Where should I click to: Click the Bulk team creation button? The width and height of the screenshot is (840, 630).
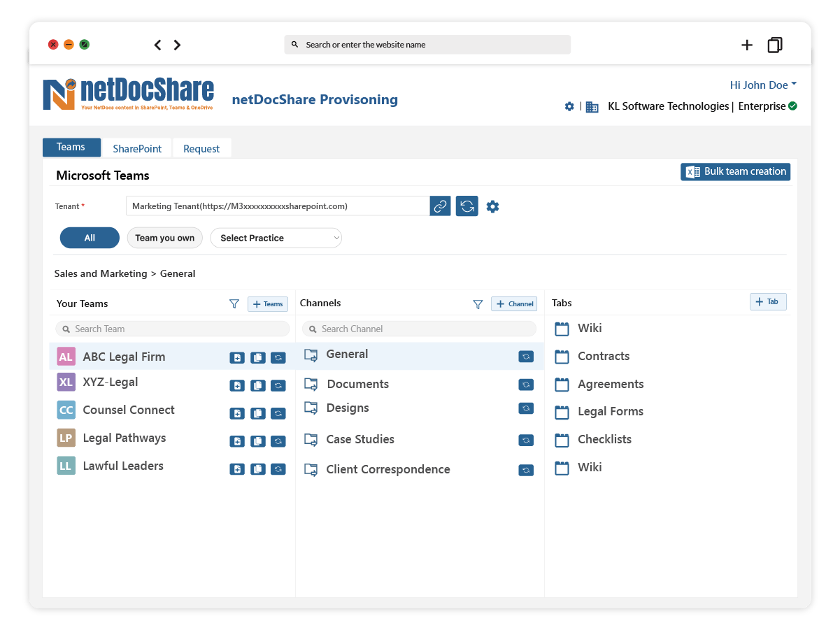735,171
